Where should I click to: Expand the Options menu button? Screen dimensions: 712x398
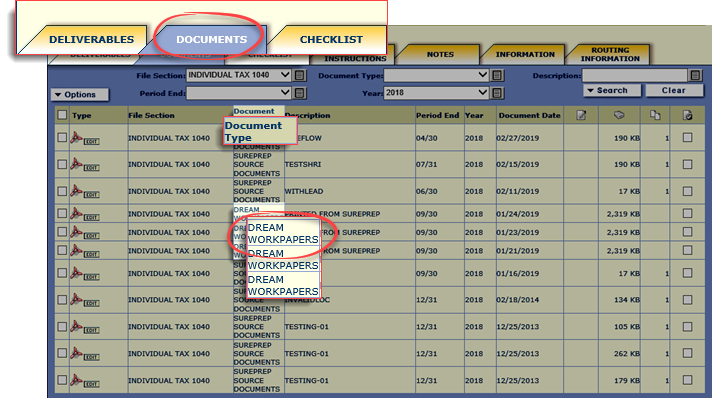(80, 95)
